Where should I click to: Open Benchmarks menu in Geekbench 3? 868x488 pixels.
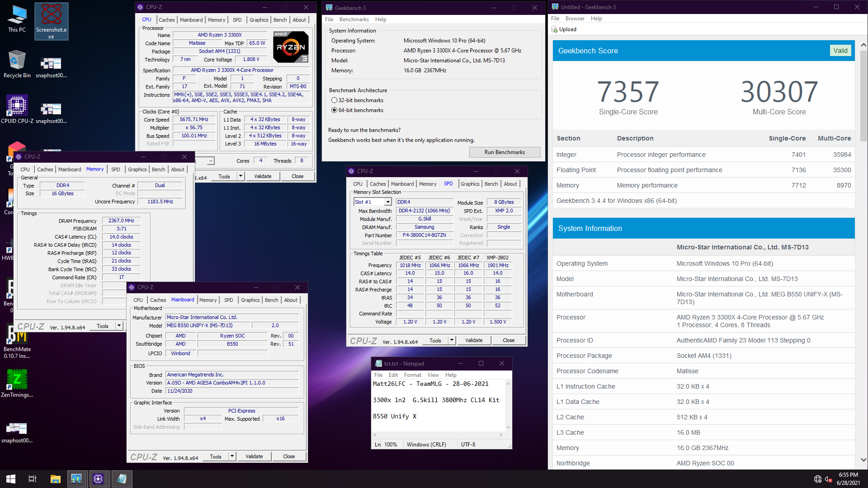354,19
